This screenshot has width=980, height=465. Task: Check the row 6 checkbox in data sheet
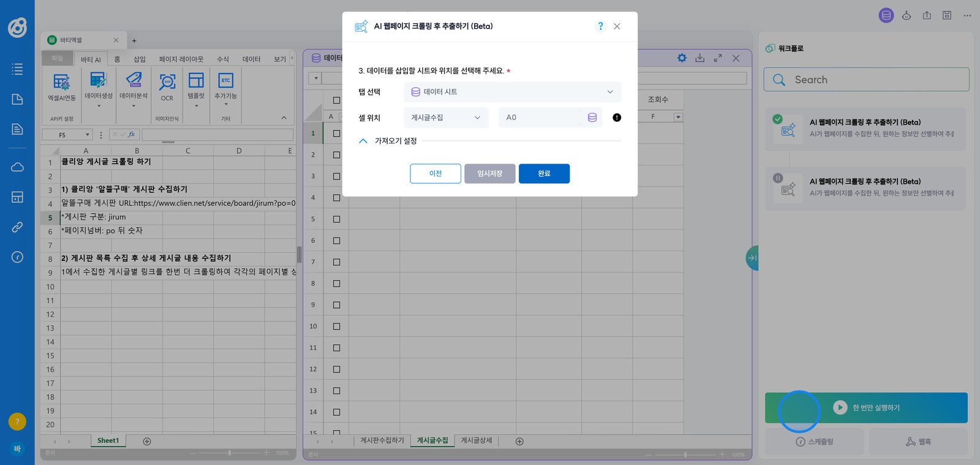point(336,241)
